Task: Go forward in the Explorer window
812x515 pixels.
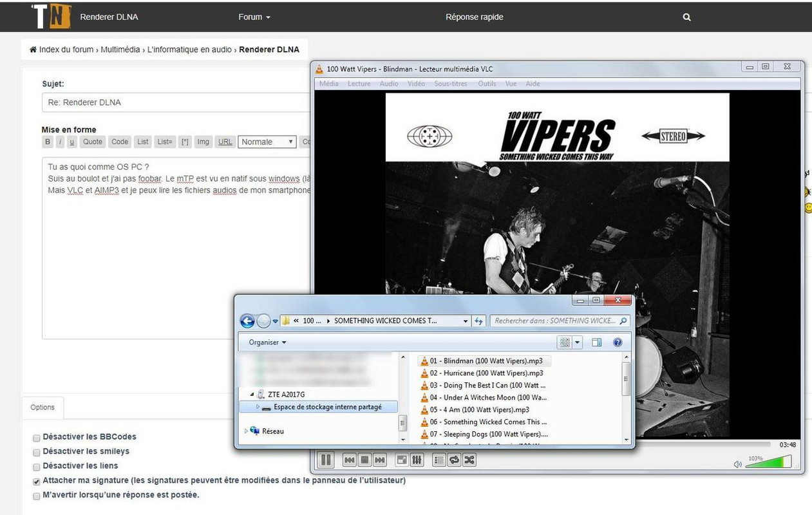Action: coord(263,321)
